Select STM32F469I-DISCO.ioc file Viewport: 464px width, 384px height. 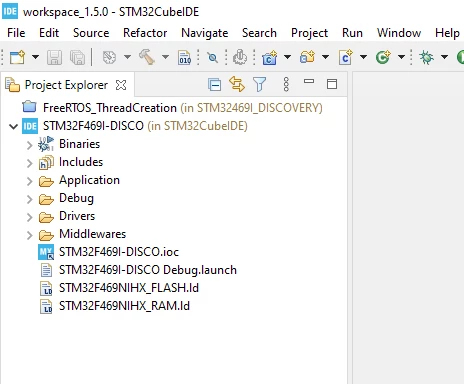(x=119, y=252)
